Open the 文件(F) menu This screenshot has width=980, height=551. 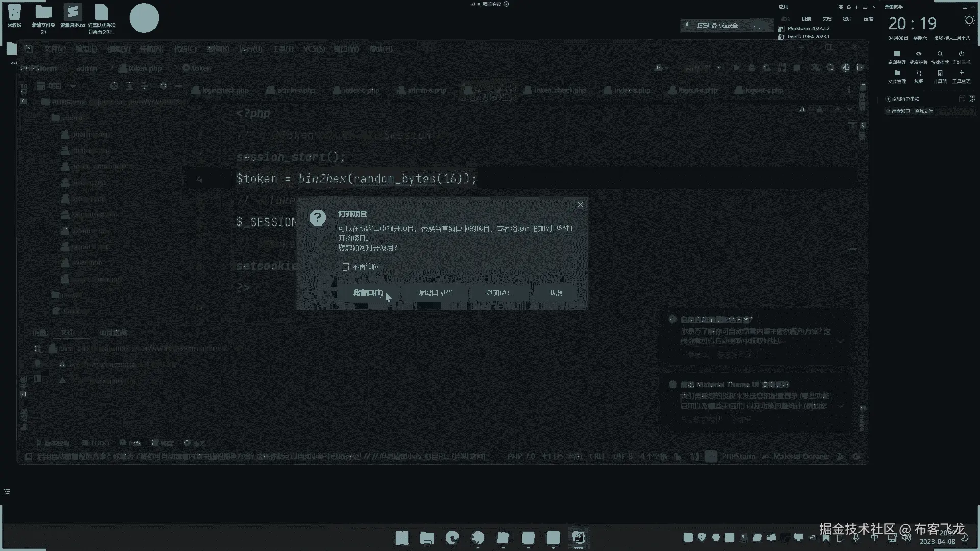pyautogui.click(x=55, y=49)
